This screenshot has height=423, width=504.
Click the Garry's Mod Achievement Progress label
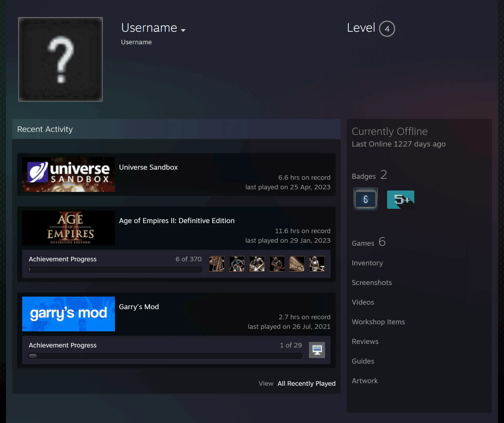(x=63, y=345)
